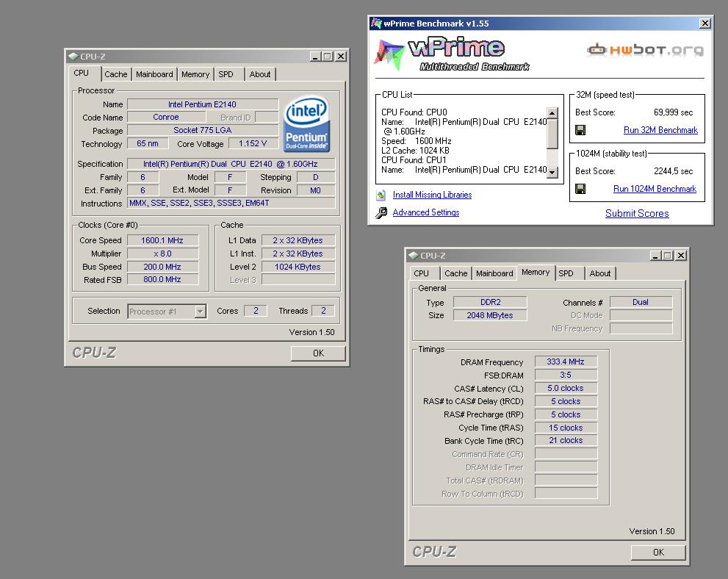The image size is (728, 579).
Task: Close the wPrime Benchmark window
Action: click(704, 24)
